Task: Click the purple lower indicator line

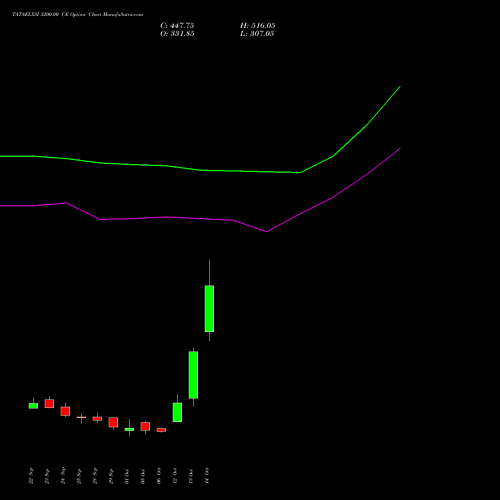Action: click(x=200, y=218)
